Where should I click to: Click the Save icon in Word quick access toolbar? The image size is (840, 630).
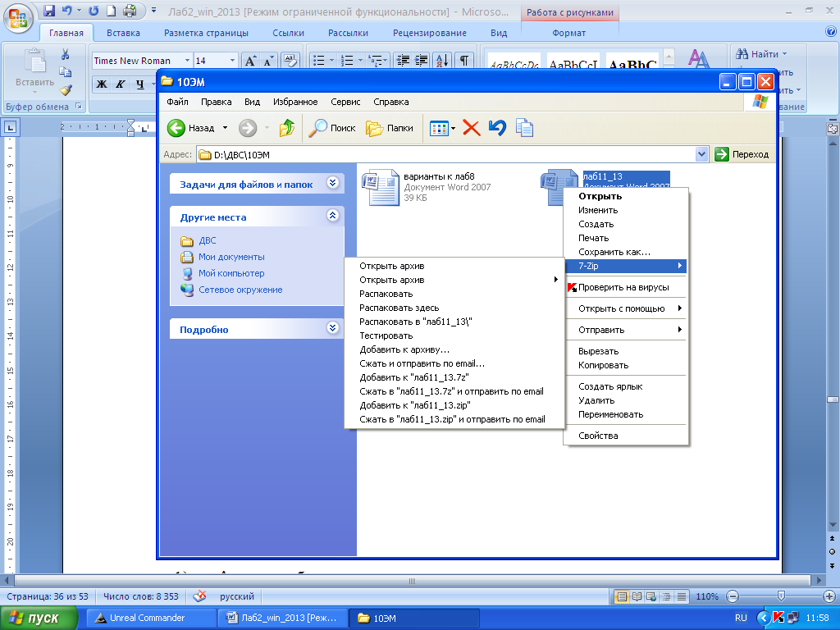48,11
